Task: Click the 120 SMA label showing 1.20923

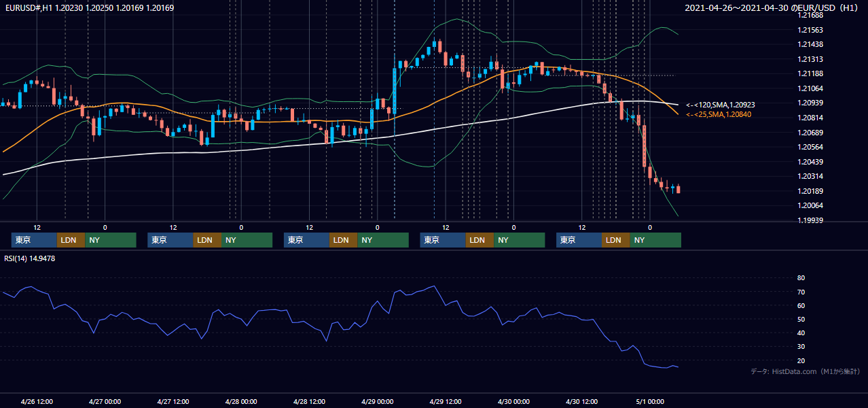Action: 721,105
